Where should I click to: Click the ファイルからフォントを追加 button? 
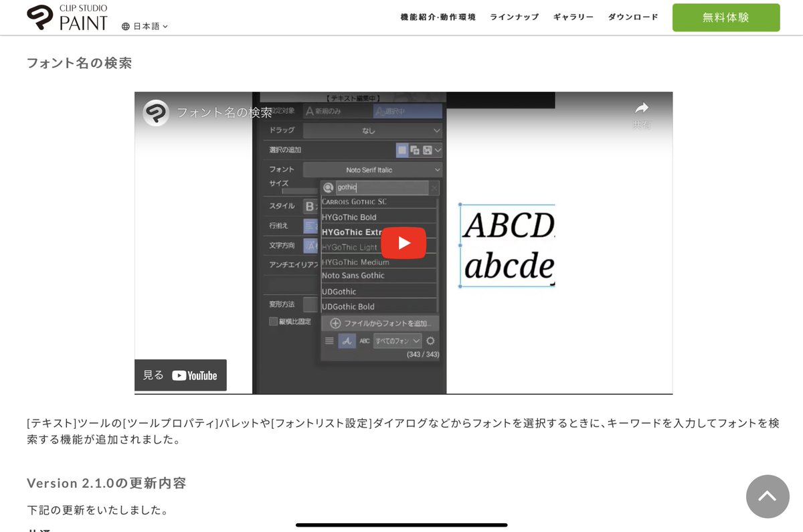[x=380, y=323]
